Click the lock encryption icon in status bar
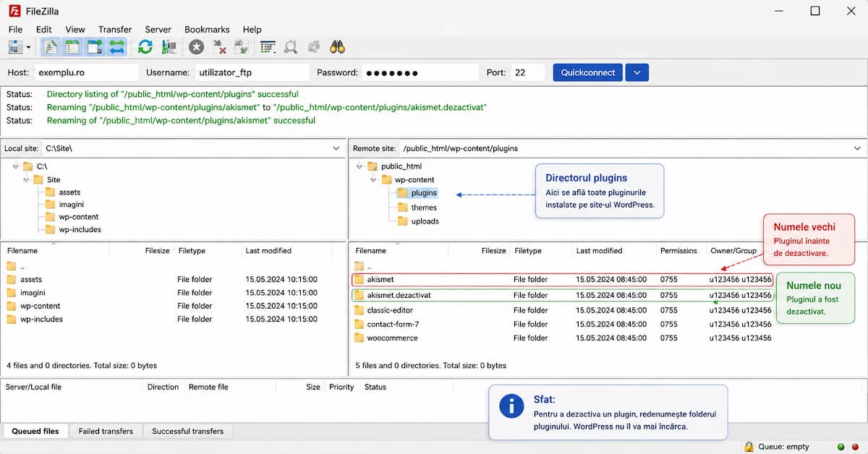Screen dimensions: 868x454 point(749,447)
